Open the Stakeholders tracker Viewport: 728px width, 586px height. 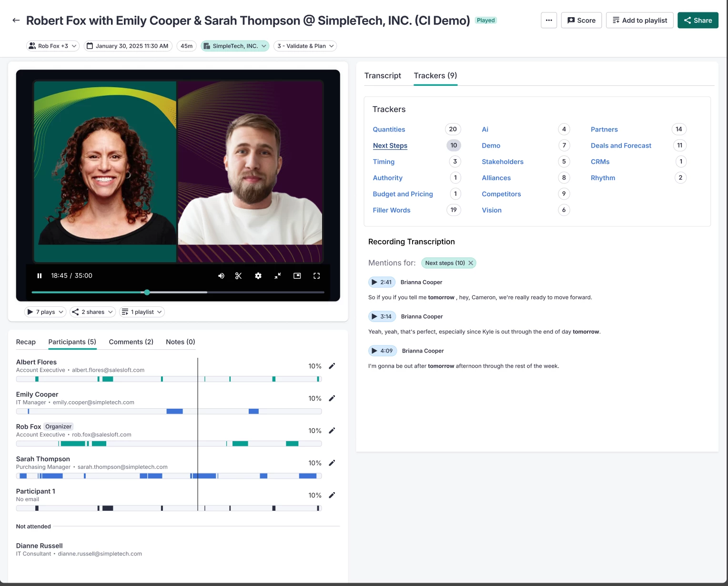pos(502,162)
